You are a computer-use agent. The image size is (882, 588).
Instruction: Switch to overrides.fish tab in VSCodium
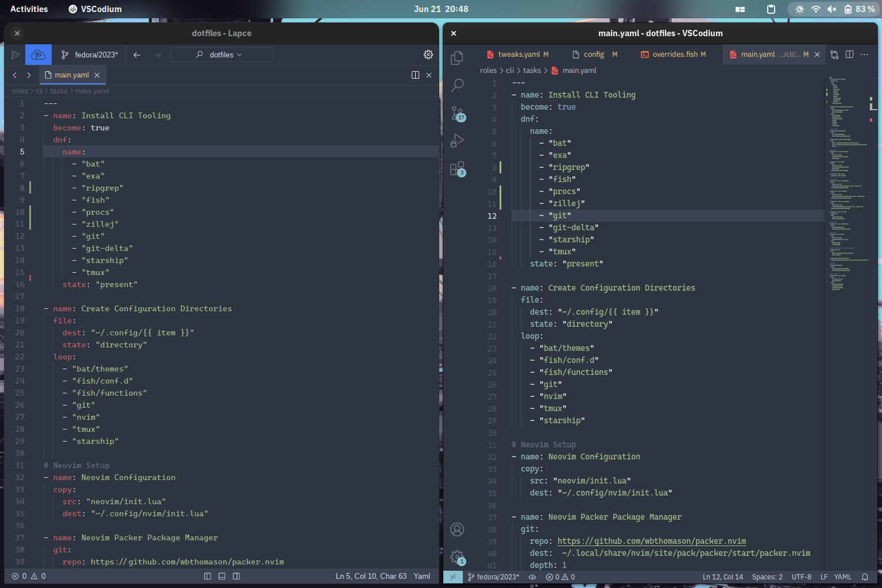[674, 55]
